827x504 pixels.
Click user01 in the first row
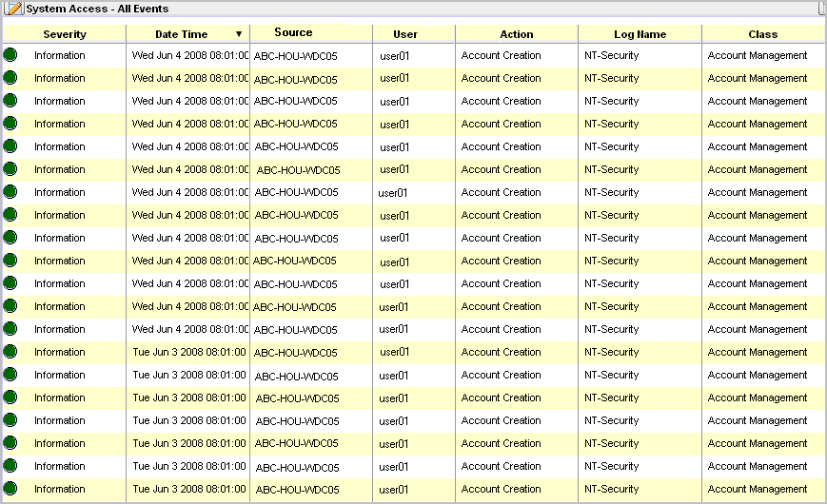[394, 56]
